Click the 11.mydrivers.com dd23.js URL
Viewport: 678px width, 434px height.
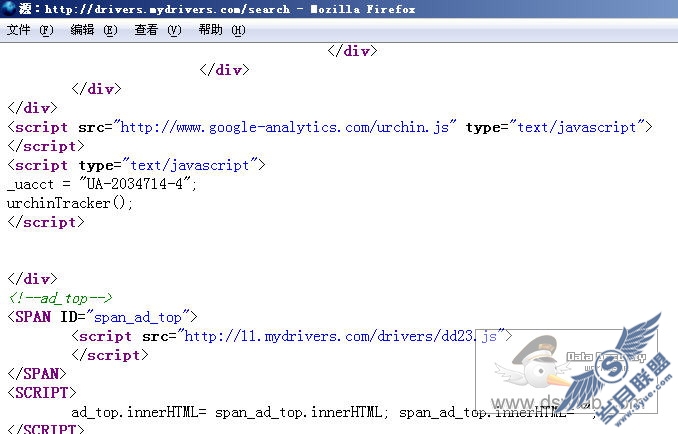[x=341, y=336]
